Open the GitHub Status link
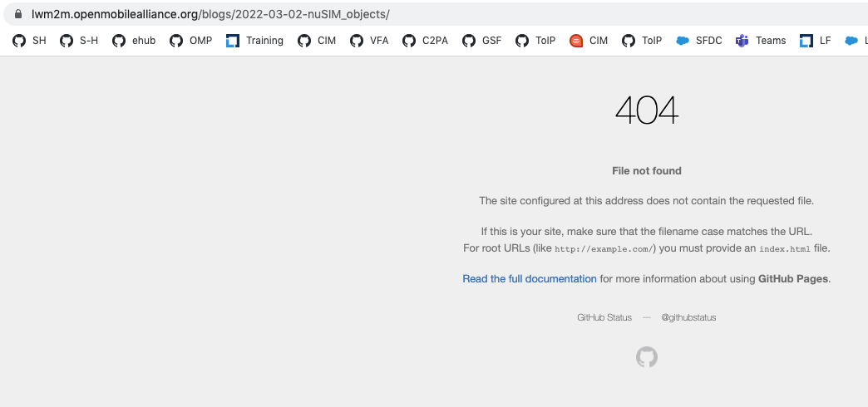This screenshot has height=407, width=868. pos(604,317)
